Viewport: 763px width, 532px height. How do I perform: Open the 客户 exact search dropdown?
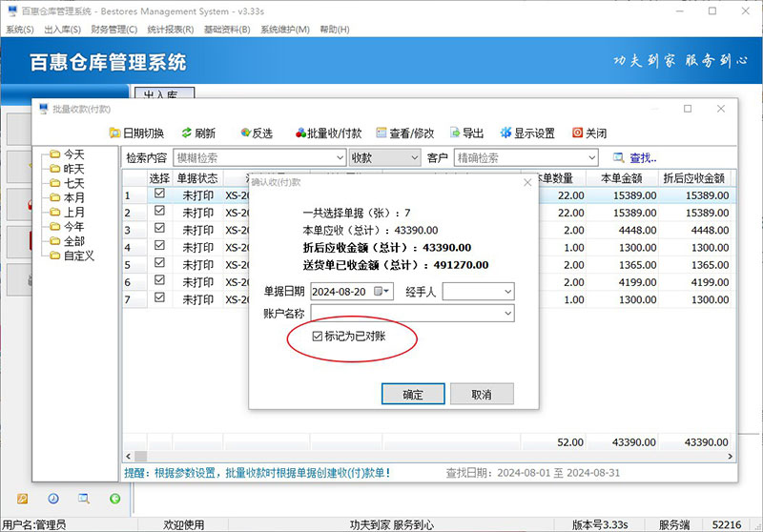point(591,157)
